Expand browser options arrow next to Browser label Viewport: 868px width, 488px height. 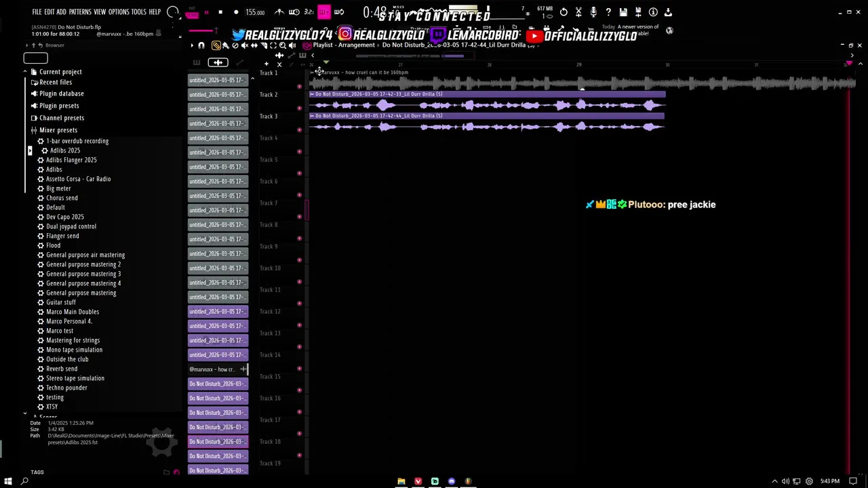tap(26, 45)
